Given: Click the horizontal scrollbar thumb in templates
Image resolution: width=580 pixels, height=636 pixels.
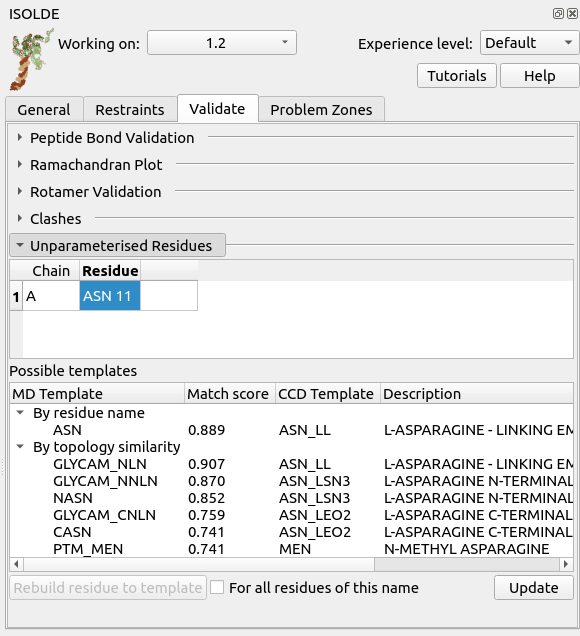Looking at the screenshot, I should point(199,564).
